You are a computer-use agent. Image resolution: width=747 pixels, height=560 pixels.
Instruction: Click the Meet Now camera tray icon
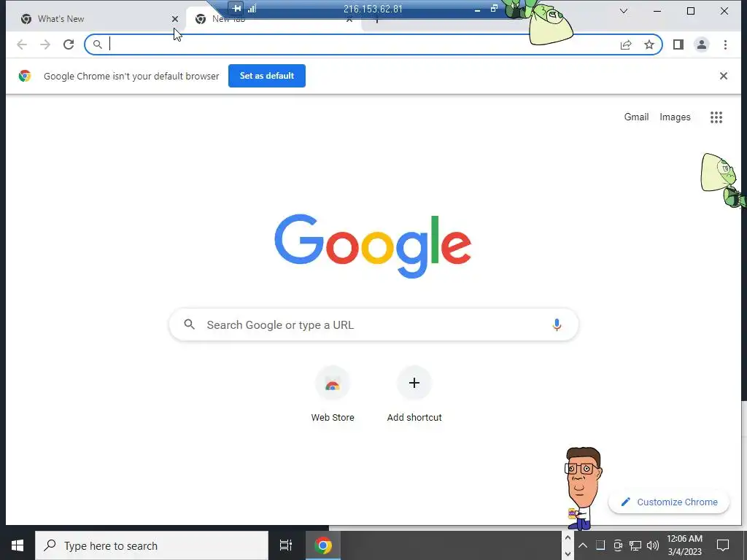pyautogui.click(x=617, y=545)
